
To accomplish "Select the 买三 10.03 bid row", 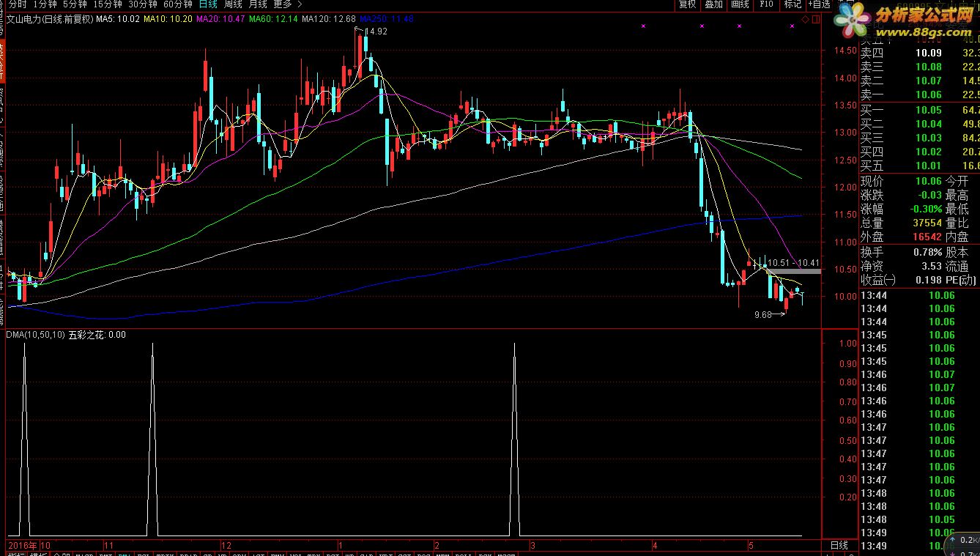I will pos(919,138).
